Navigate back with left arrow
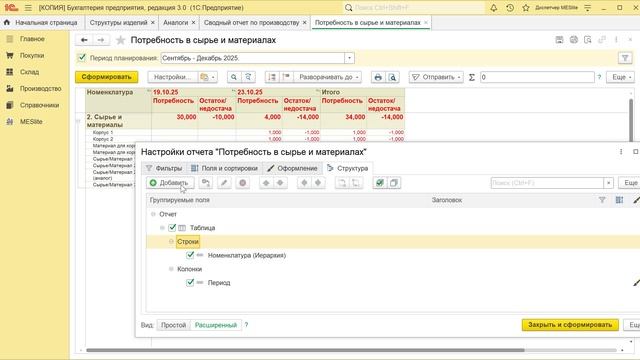640x360 pixels. (84, 40)
